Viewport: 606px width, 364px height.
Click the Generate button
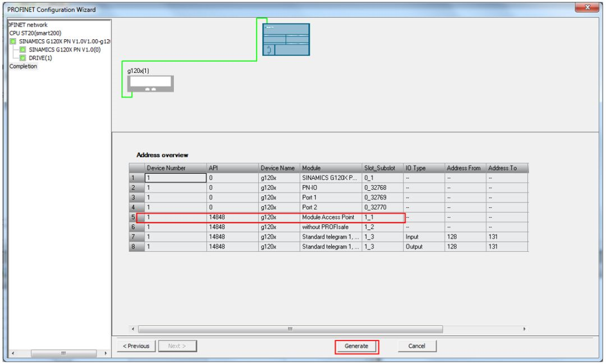point(356,346)
